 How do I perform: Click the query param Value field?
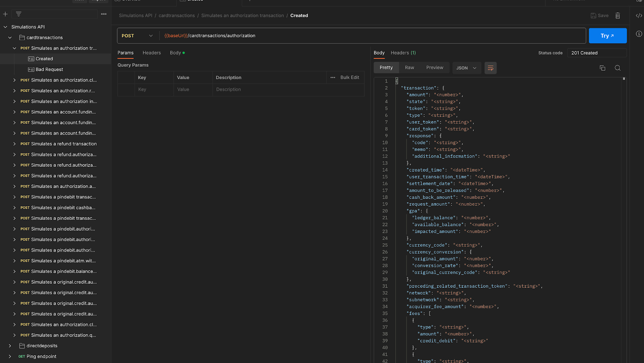193,90
